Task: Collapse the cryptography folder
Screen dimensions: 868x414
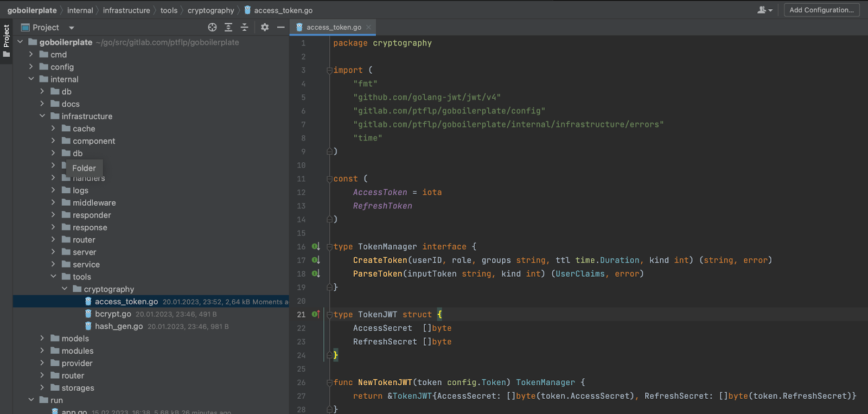Action: (65, 289)
